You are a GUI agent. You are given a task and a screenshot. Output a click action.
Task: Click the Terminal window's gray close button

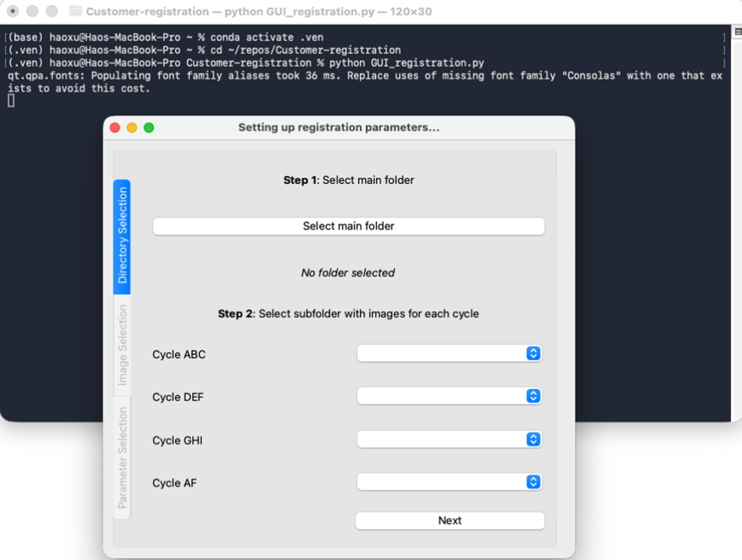click(13, 12)
